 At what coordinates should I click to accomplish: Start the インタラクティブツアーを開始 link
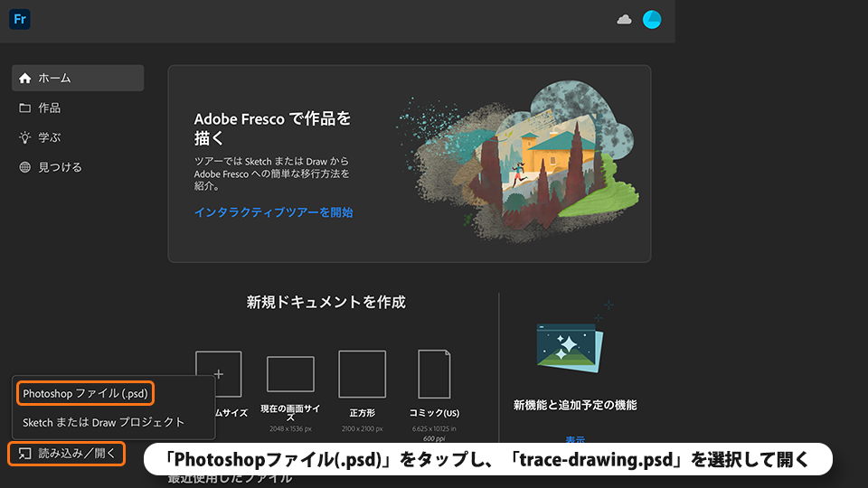coord(273,212)
